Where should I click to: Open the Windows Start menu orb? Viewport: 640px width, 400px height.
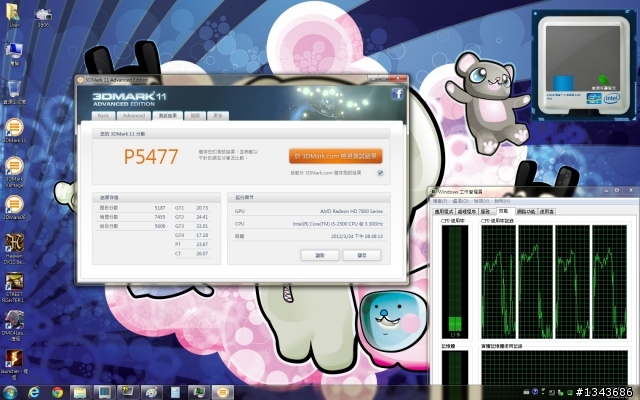click(10, 393)
